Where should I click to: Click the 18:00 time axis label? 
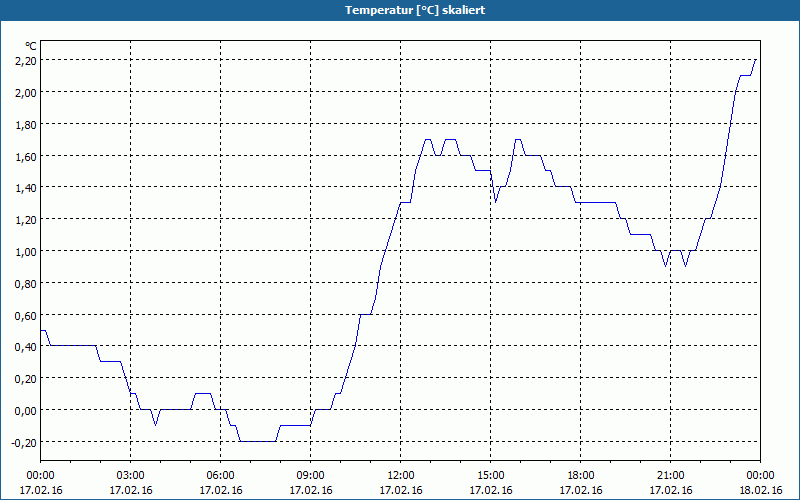[x=581, y=476]
